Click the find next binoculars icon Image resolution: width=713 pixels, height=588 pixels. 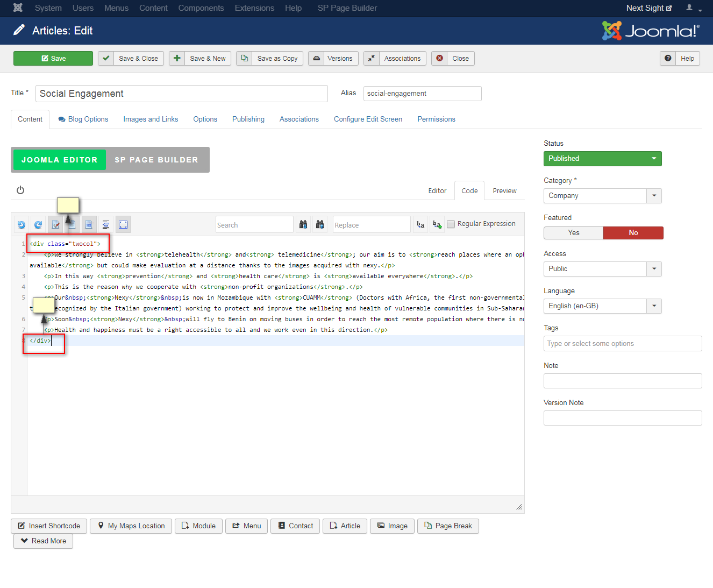click(x=303, y=224)
